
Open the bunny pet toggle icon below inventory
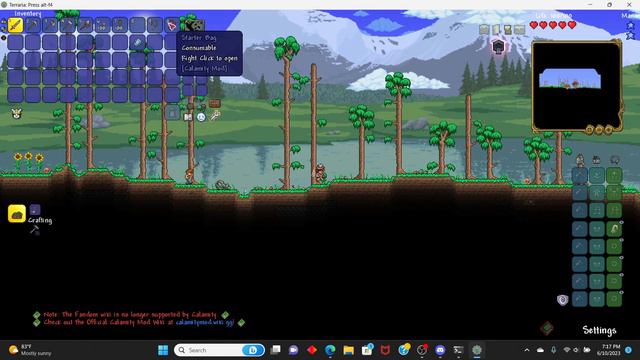pyautogui.click(x=16, y=114)
